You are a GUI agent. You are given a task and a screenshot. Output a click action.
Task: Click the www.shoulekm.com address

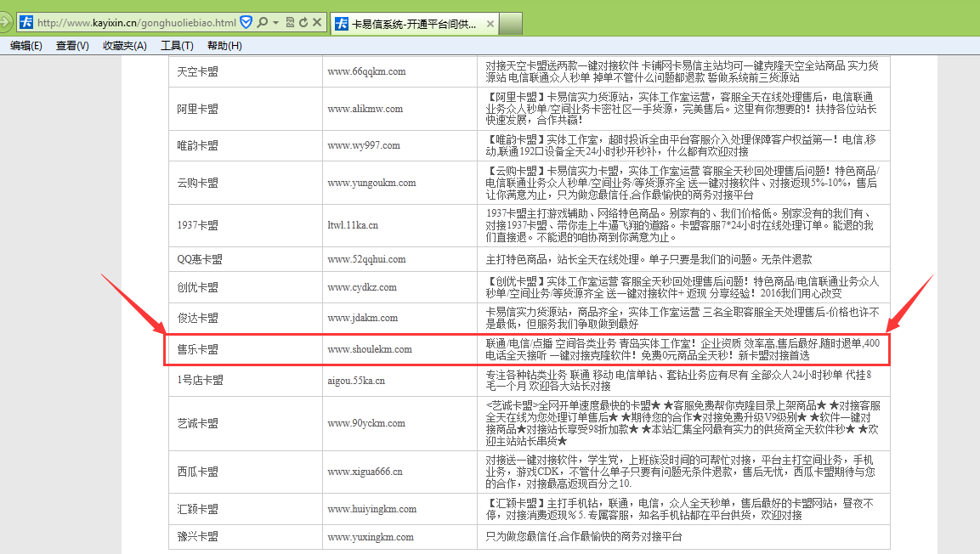pyautogui.click(x=370, y=349)
